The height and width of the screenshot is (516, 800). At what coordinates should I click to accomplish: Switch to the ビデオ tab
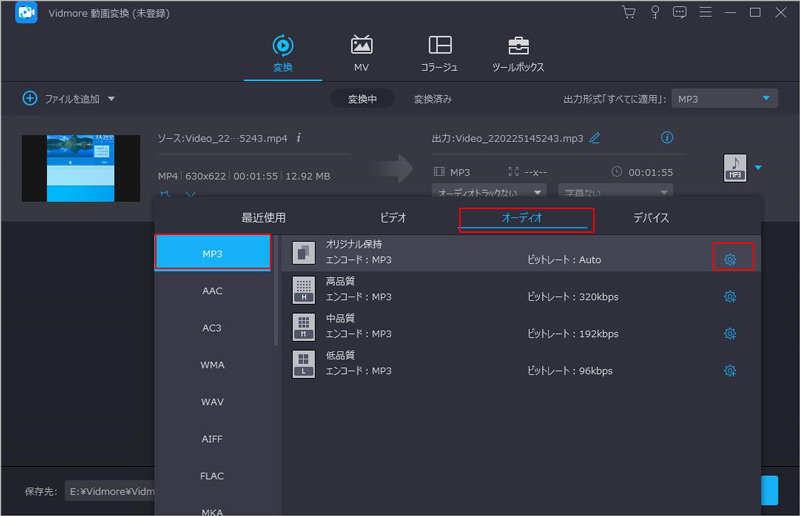coord(393,218)
